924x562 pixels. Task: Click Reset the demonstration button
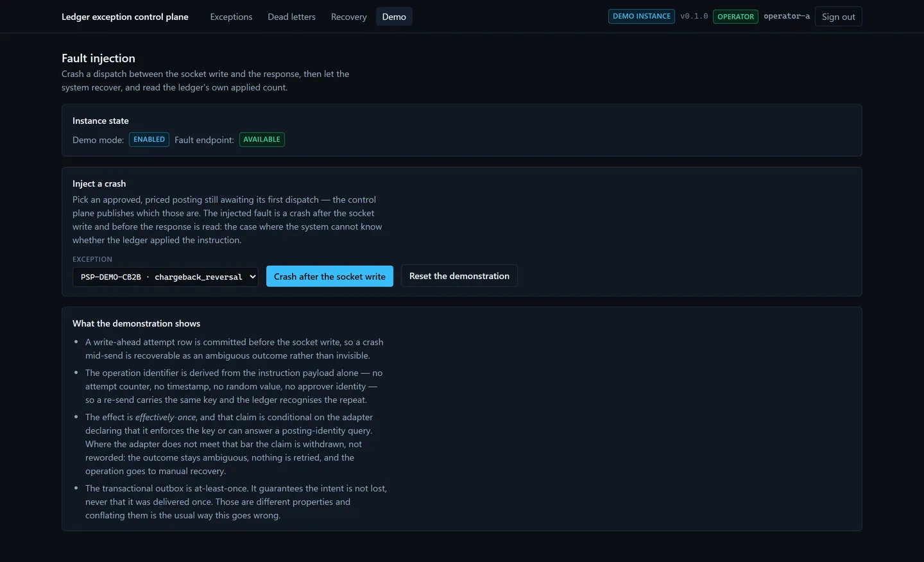point(459,276)
